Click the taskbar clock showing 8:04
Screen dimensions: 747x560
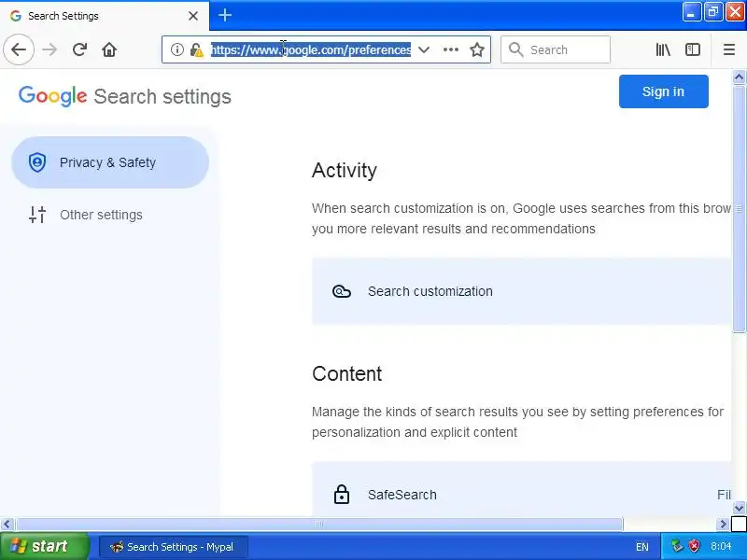click(721, 546)
